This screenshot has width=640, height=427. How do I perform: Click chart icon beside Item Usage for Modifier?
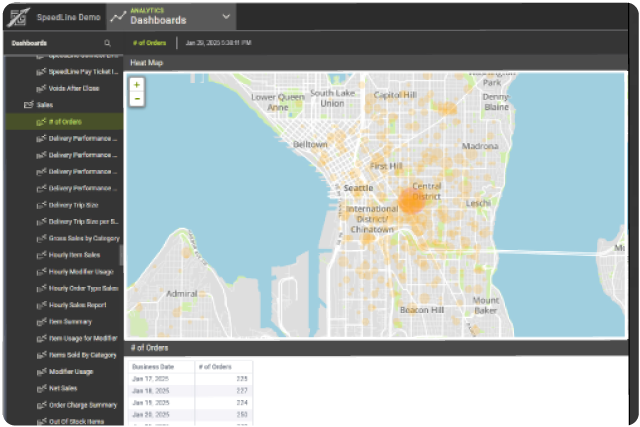coord(41,338)
